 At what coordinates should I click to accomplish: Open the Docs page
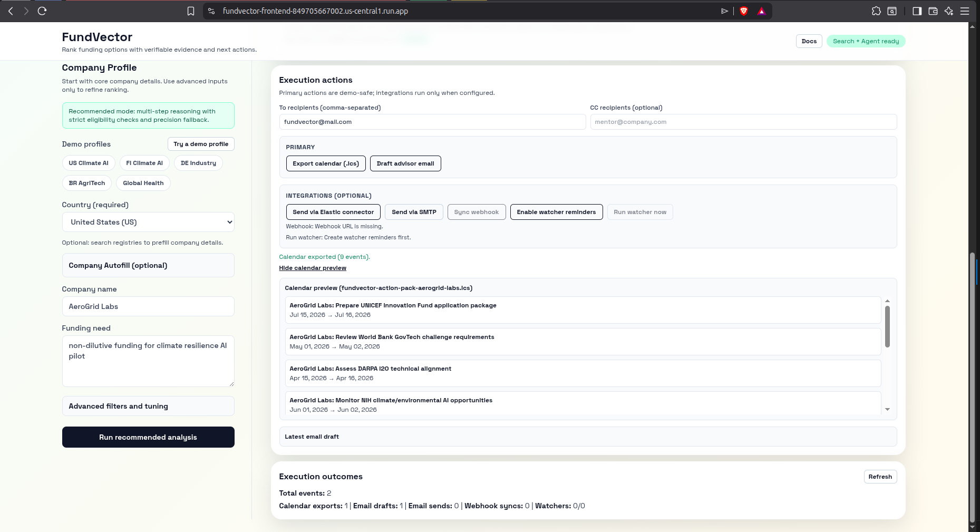pyautogui.click(x=809, y=41)
